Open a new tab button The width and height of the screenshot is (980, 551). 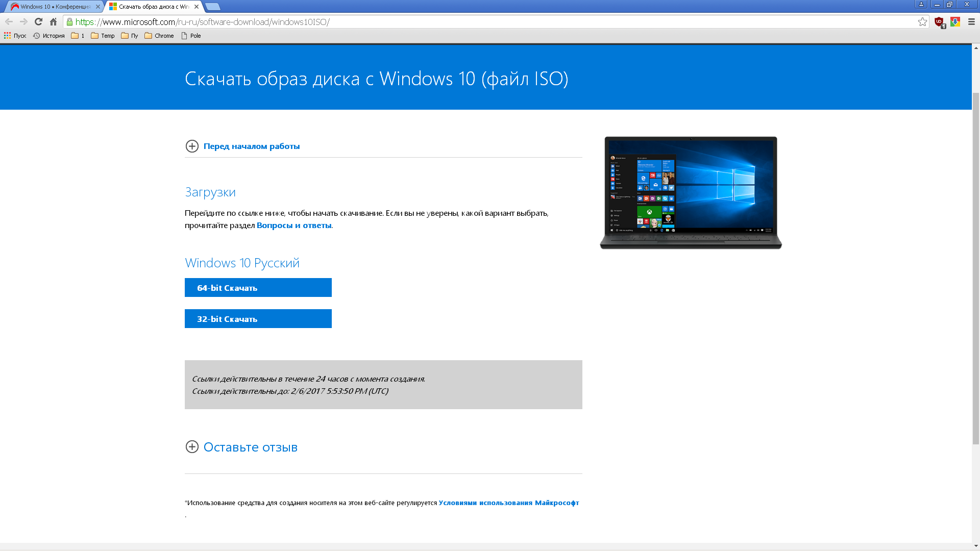(x=213, y=7)
